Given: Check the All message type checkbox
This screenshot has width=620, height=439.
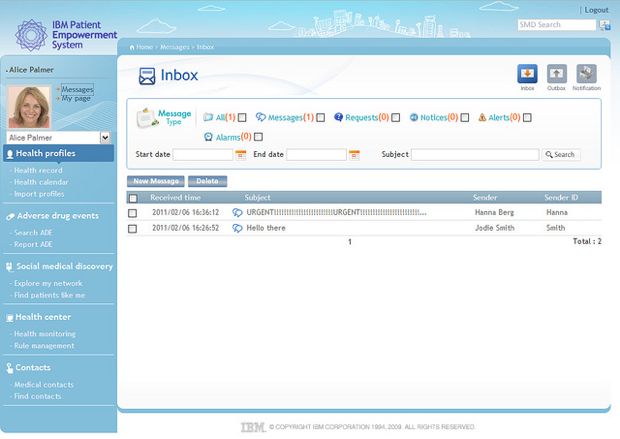Looking at the screenshot, I should click(x=242, y=118).
